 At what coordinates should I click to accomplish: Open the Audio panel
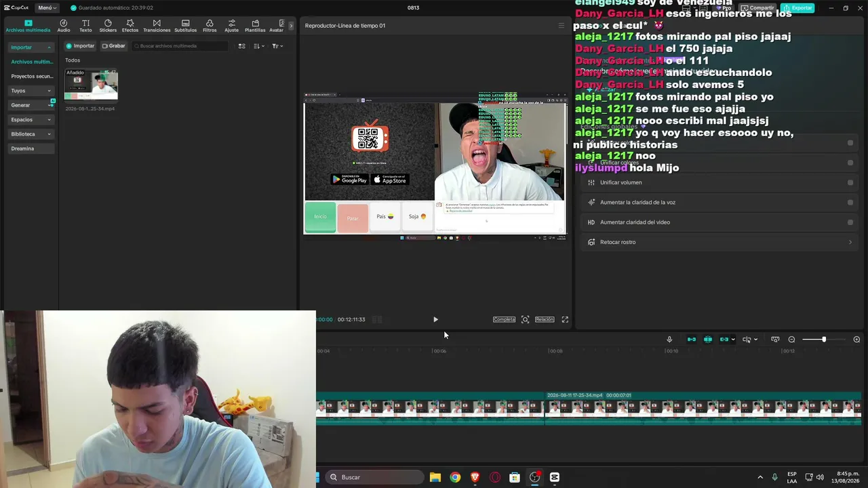[64, 26]
